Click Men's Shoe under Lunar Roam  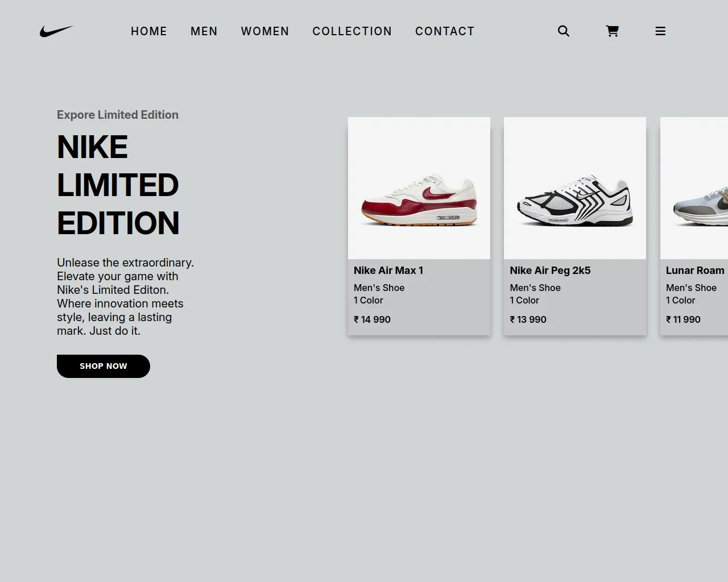tap(691, 288)
